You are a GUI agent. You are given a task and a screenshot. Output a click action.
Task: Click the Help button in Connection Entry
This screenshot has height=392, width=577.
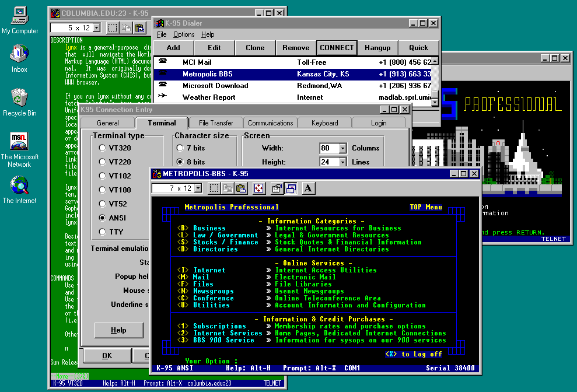(x=118, y=330)
